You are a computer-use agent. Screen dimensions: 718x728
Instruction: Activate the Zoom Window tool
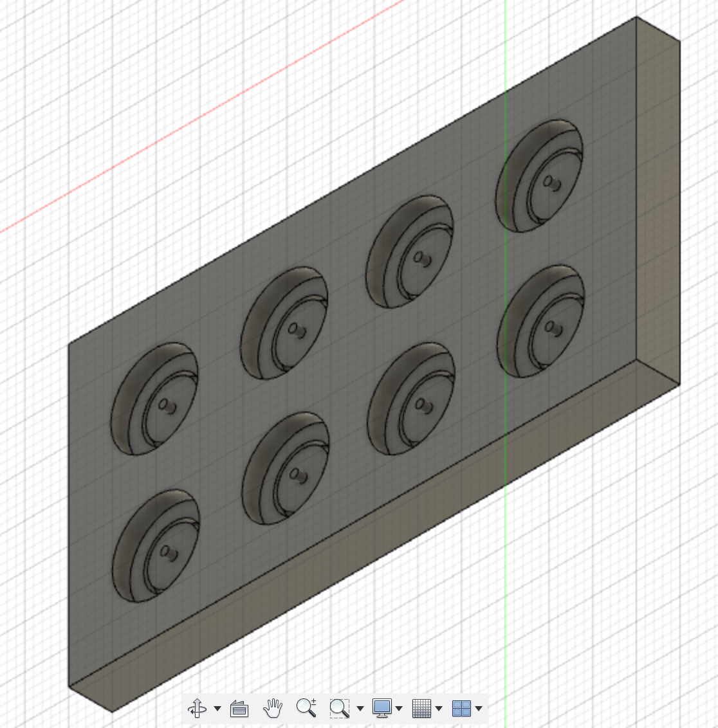pyautogui.click(x=340, y=709)
